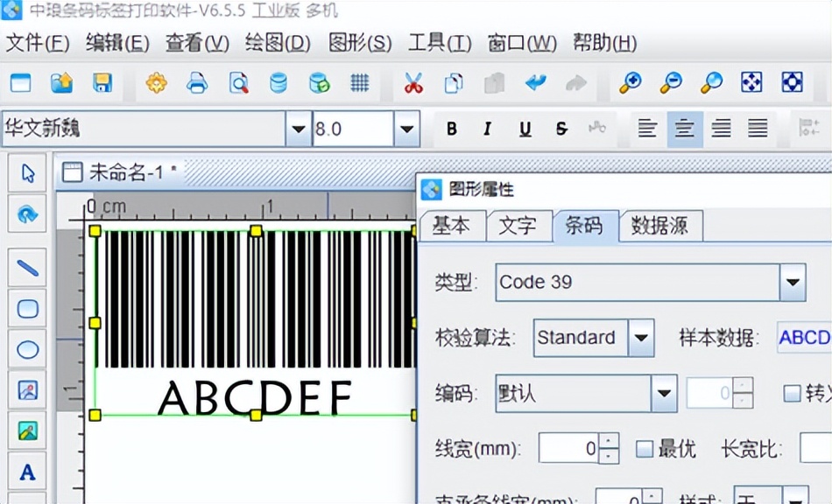
Task: Click the Print icon
Action: point(197,83)
